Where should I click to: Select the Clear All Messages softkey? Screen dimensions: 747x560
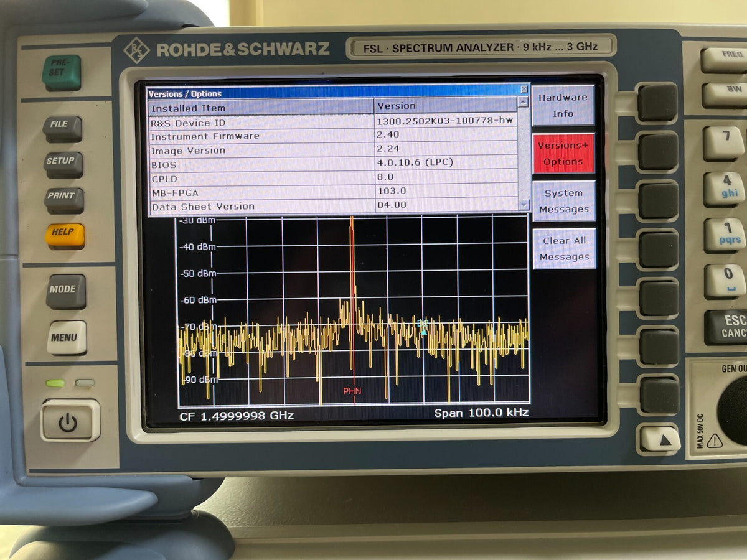[x=564, y=248]
